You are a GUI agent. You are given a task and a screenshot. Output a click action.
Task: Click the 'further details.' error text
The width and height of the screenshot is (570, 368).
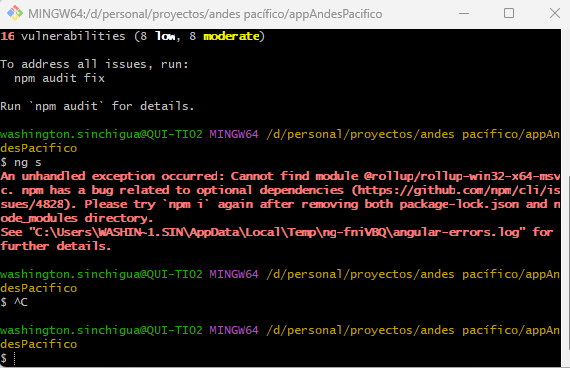pyautogui.click(x=56, y=246)
